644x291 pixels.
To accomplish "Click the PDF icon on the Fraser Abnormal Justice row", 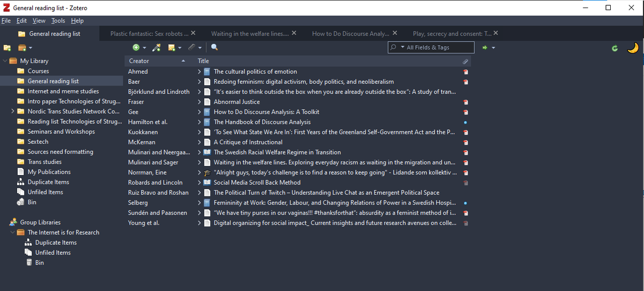I will [x=465, y=102].
